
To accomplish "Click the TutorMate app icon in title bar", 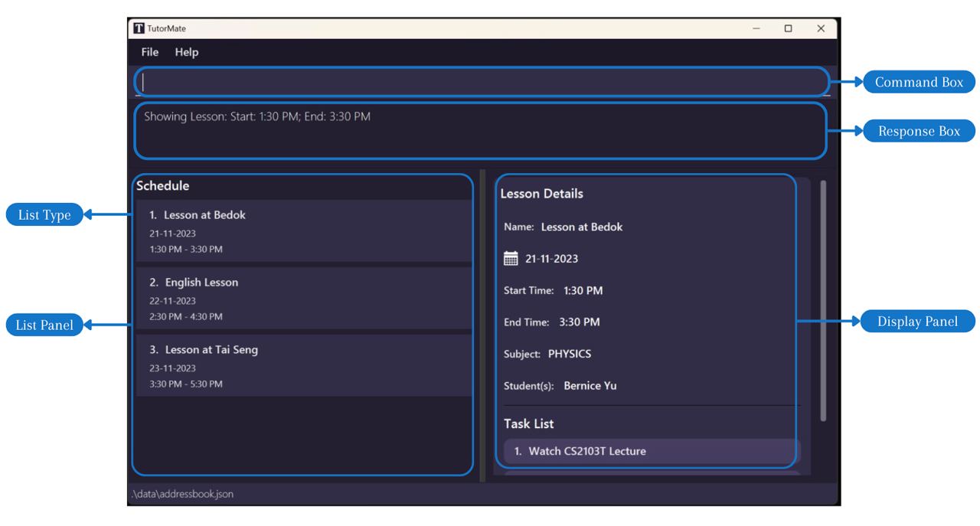I will (139, 28).
